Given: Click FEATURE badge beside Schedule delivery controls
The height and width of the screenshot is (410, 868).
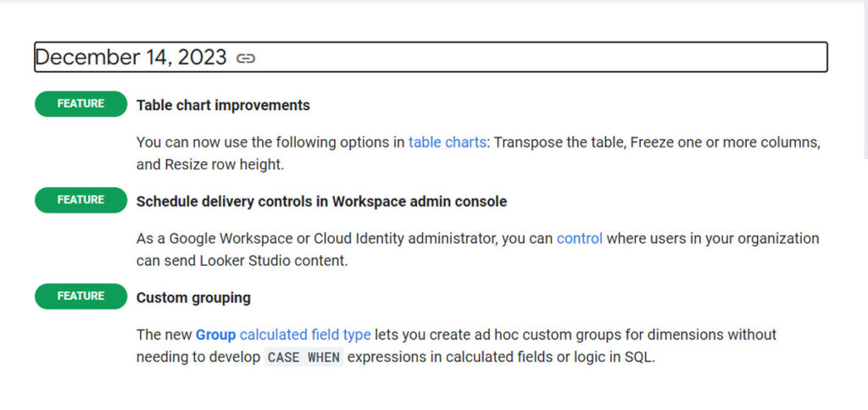Looking at the screenshot, I should [x=81, y=200].
